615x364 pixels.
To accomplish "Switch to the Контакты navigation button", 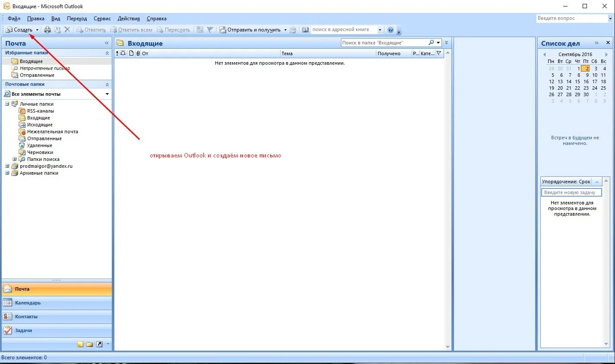I will 57,317.
